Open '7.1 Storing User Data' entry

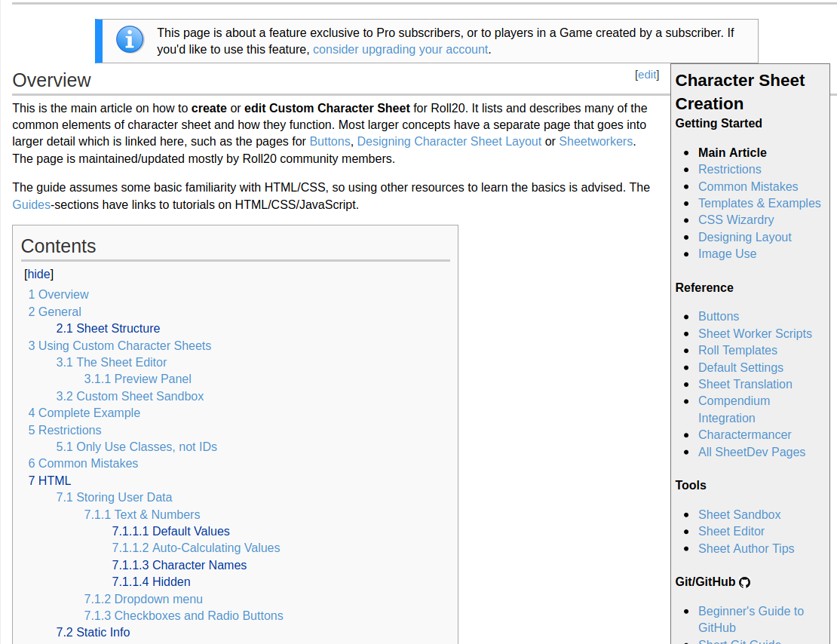click(114, 498)
